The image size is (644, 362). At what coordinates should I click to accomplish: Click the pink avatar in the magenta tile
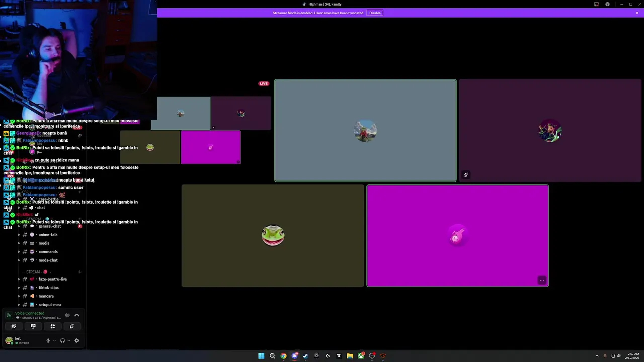point(457,236)
